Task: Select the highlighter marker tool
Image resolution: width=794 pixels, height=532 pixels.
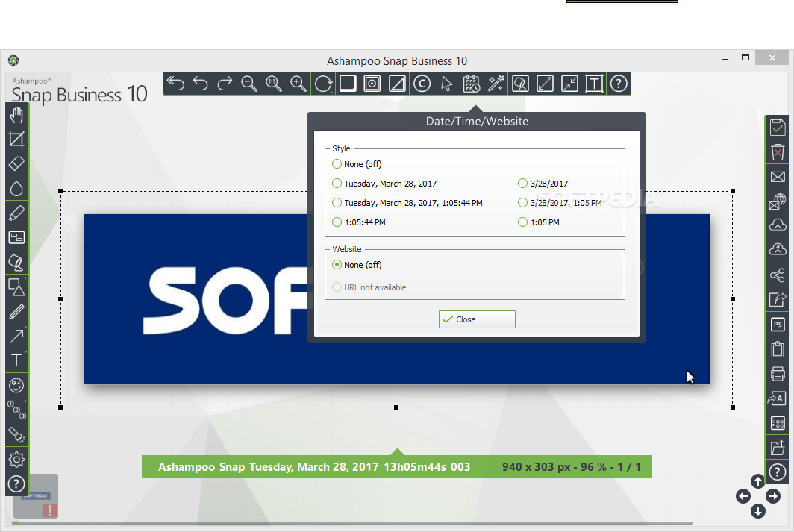Action: click(16, 213)
